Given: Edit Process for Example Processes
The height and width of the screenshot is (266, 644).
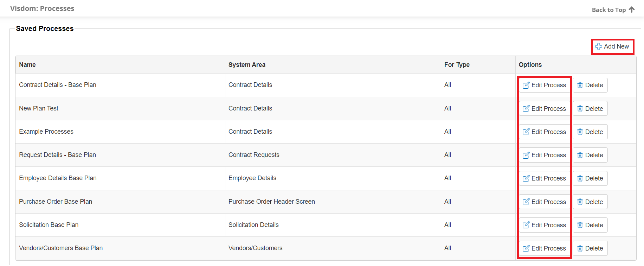Looking at the screenshot, I should [x=545, y=132].
